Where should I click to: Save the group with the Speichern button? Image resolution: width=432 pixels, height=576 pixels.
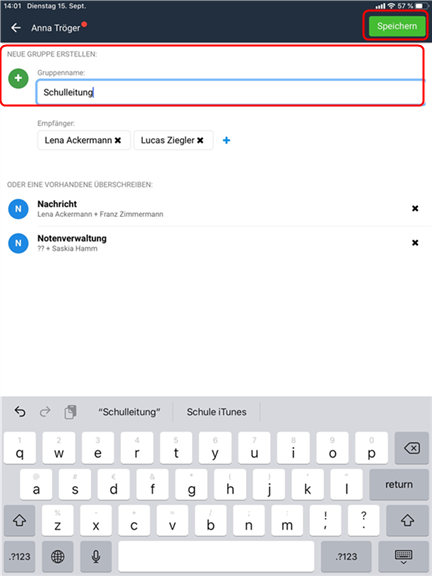click(x=397, y=26)
